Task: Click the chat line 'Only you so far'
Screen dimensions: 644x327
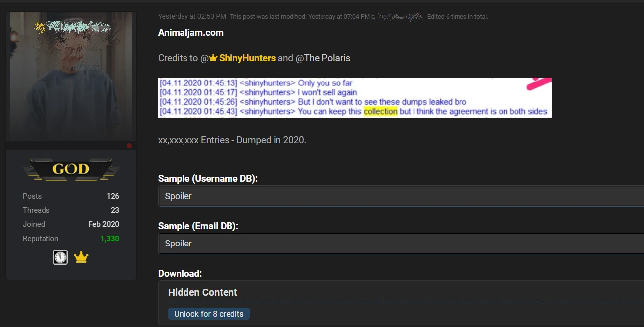Action: (325, 83)
